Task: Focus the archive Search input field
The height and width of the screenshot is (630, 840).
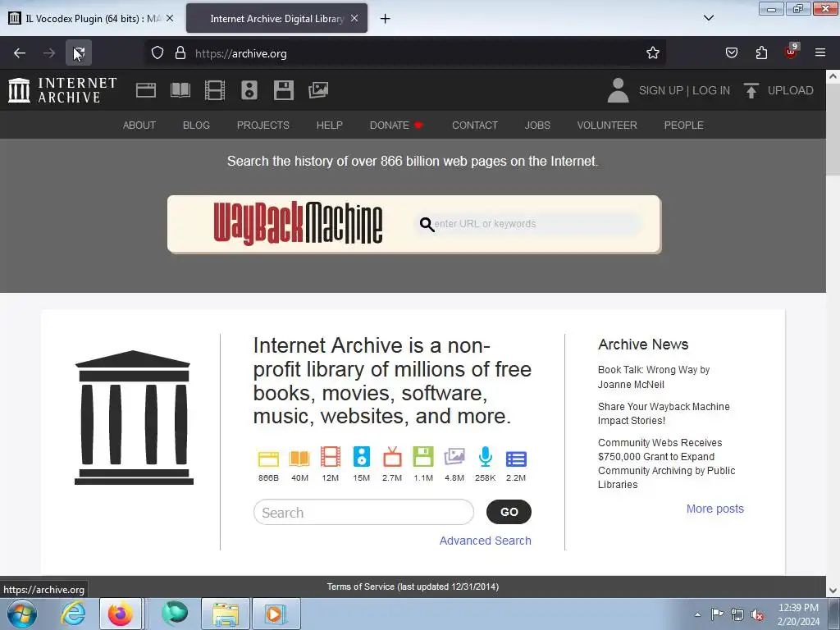Action: (x=363, y=512)
